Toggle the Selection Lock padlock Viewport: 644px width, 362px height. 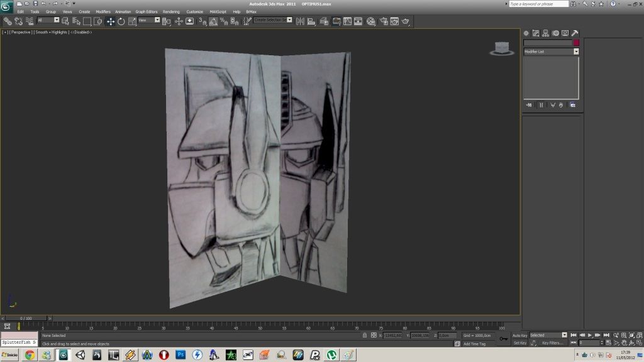click(365, 336)
